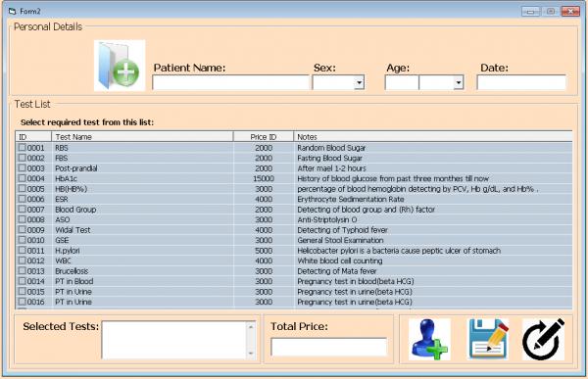Tick the 0007 Blood Group checkbox
This screenshot has height=379, width=588.
point(23,210)
